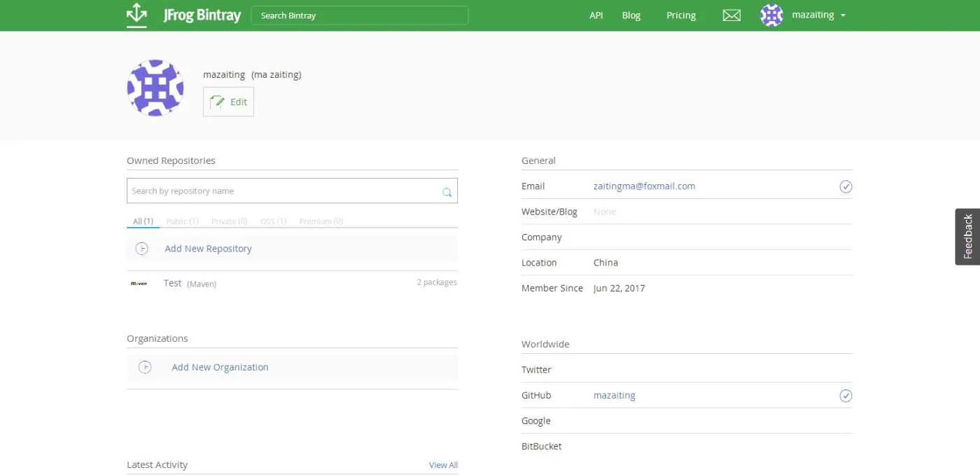Click the General section heading
Screen dimensions: 980x475
point(538,160)
